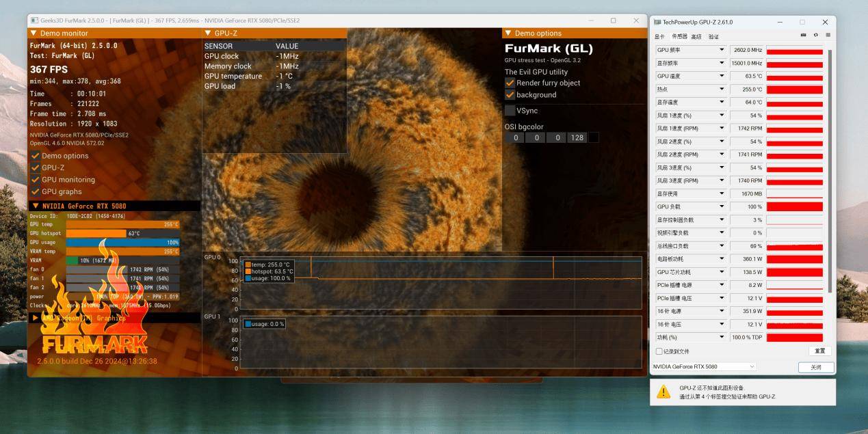This screenshot has width=868, height=434.
Task: Open the GPU 负载 sensor dropdown
Action: [x=722, y=206]
